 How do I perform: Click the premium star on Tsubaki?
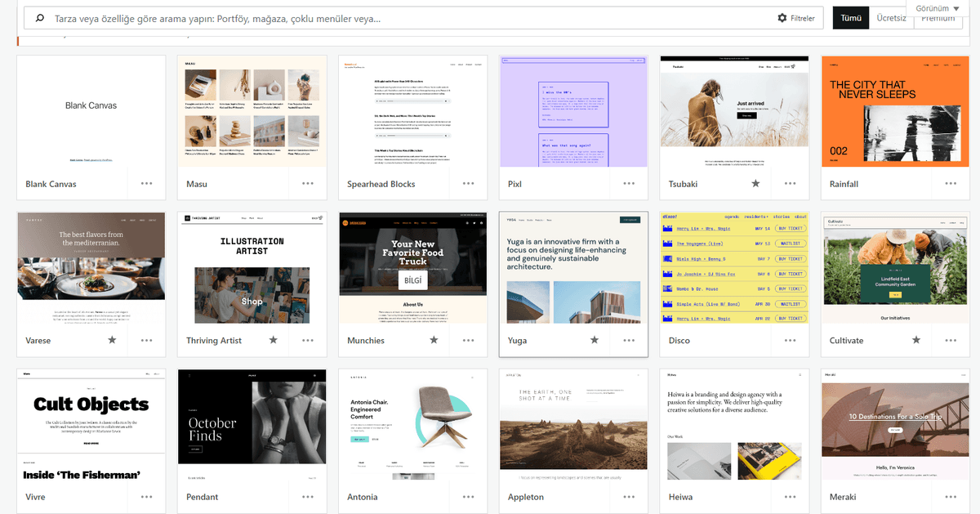click(755, 184)
